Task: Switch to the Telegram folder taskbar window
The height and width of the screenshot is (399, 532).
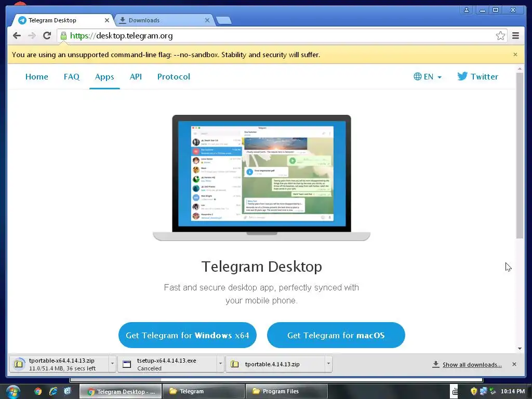Action: click(204, 391)
